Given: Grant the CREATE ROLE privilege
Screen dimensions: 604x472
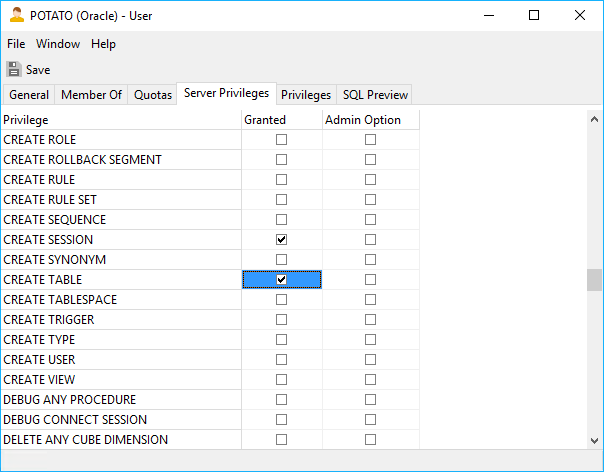Looking at the screenshot, I should [x=281, y=140].
